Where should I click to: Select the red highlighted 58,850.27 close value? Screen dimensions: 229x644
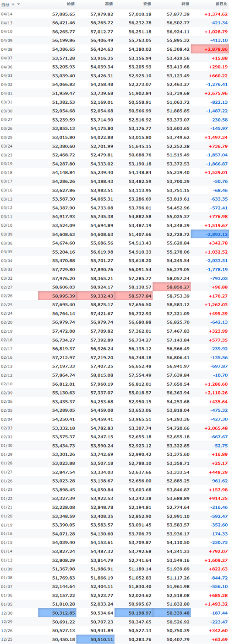coord(172,287)
